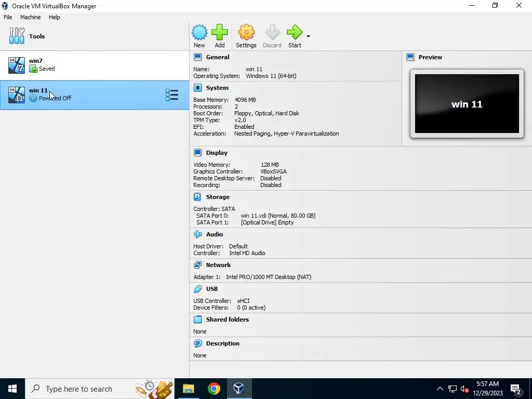
Task: Open the Start button dropdown arrow
Action: click(x=308, y=36)
